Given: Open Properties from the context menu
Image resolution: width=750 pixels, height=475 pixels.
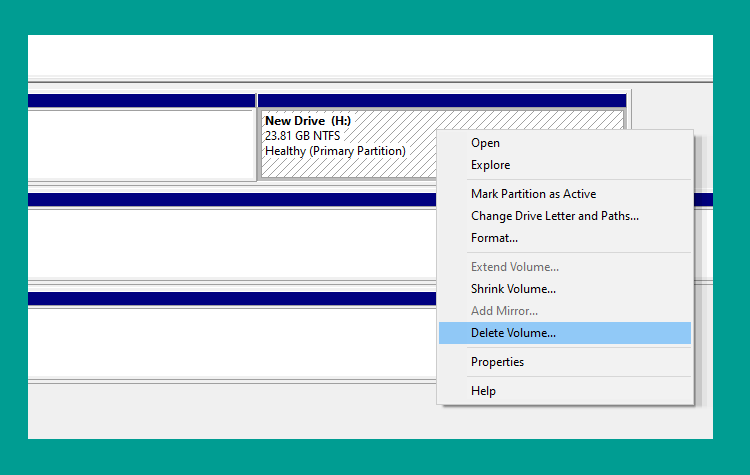Looking at the screenshot, I should (x=564, y=362).
